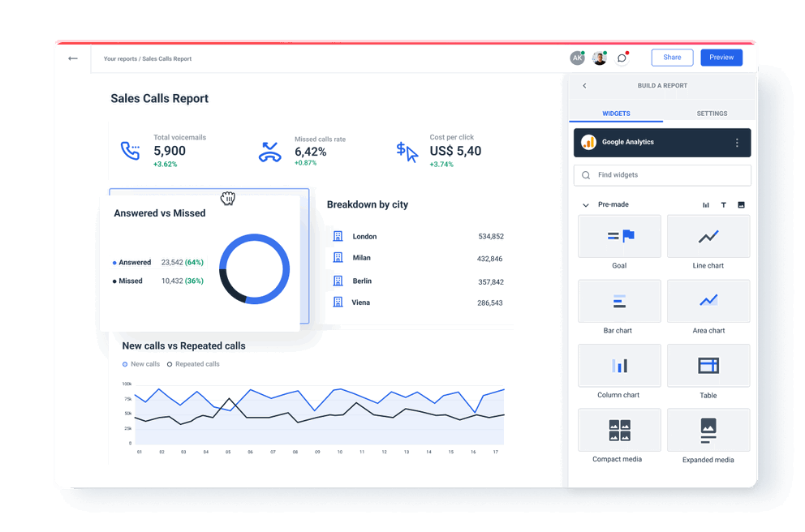Select the Goal widget icon
Viewport: 805px width, 532px height.
click(618, 236)
